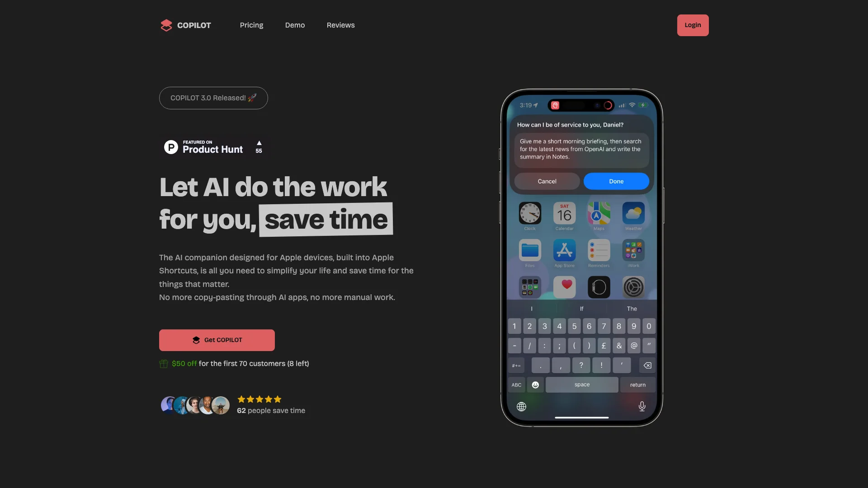Screen dimensions: 868x488
Task: Click Done button in dialog
Action: click(x=616, y=181)
